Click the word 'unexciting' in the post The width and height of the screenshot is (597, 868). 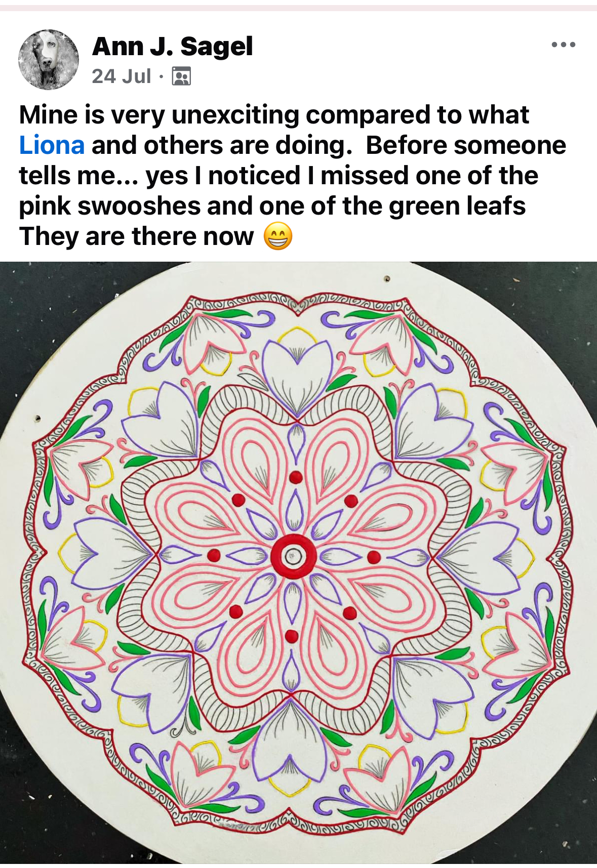pos(235,115)
